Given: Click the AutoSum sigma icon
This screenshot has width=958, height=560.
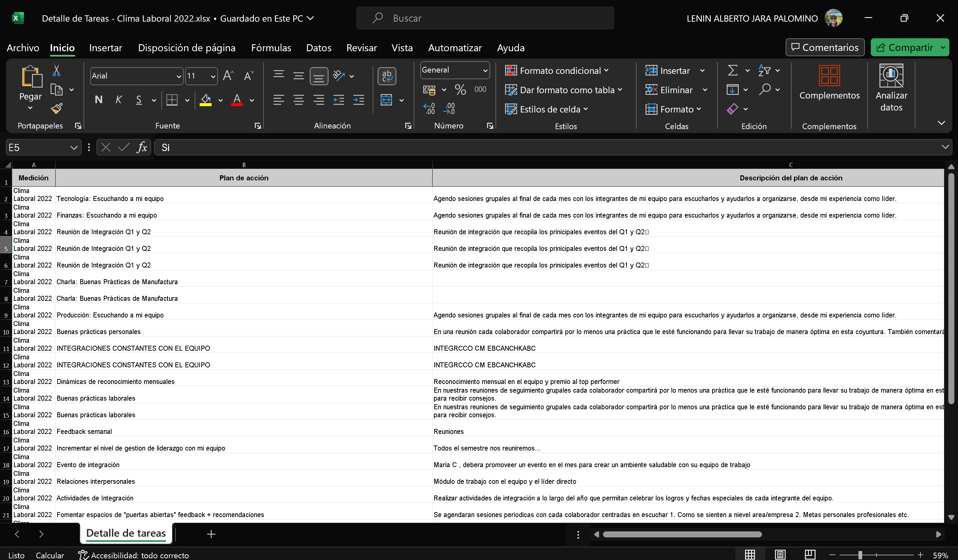Looking at the screenshot, I should [732, 70].
